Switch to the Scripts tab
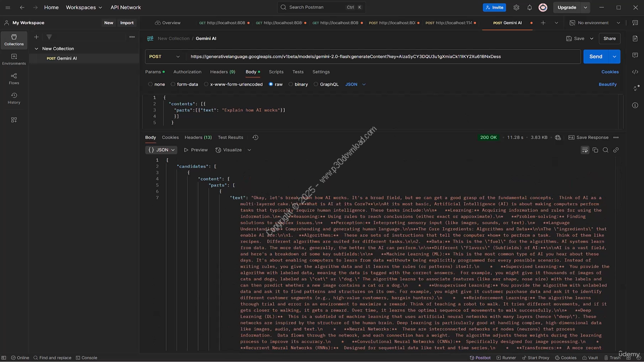Image resolution: width=644 pixels, height=362 pixels. pos(276,72)
